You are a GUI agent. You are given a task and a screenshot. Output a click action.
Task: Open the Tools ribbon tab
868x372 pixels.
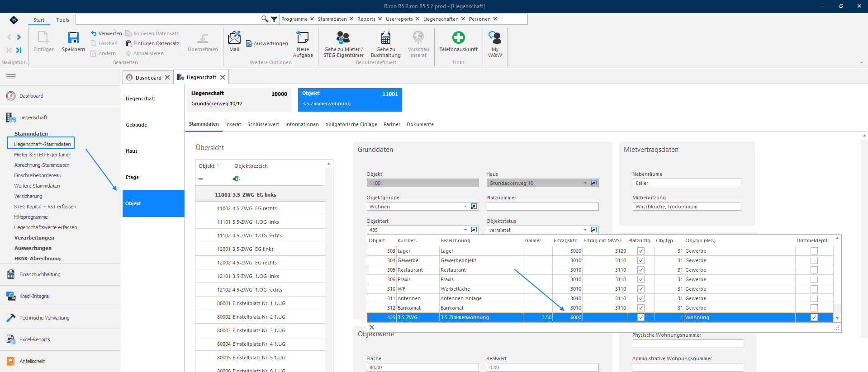(x=62, y=20)
